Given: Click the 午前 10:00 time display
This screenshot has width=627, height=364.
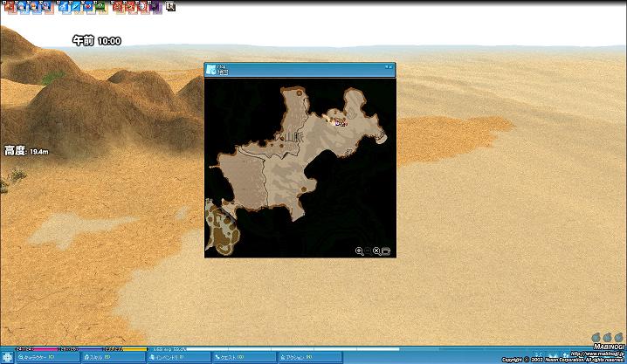Looking at the screenshot, I should [96, 41].
